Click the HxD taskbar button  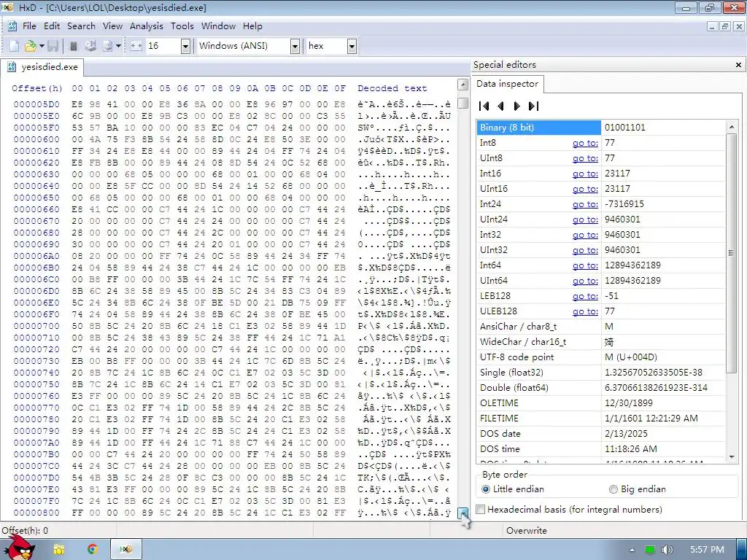(125, 550)
